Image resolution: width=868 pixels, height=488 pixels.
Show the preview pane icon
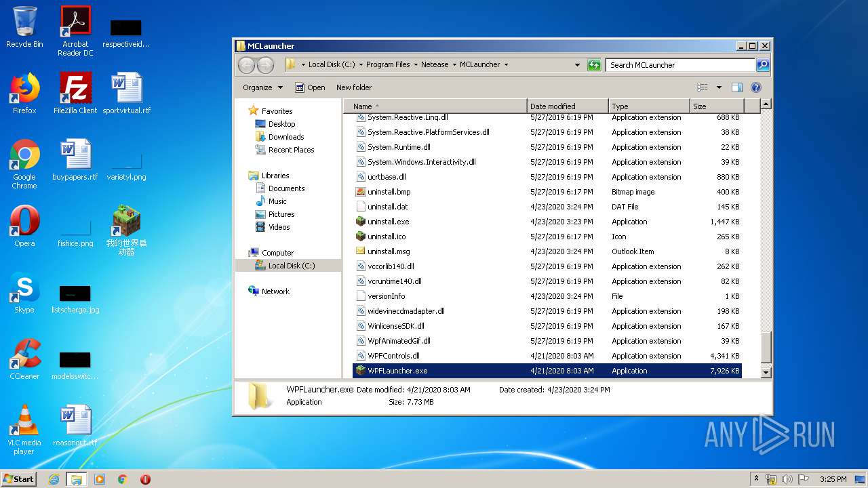point(737,87)
